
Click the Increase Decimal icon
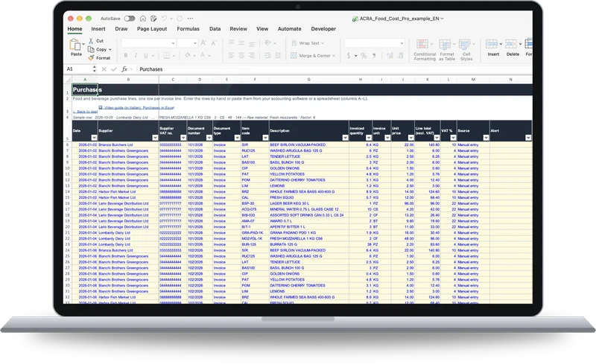pyautogui.click(x=390, y=56)
